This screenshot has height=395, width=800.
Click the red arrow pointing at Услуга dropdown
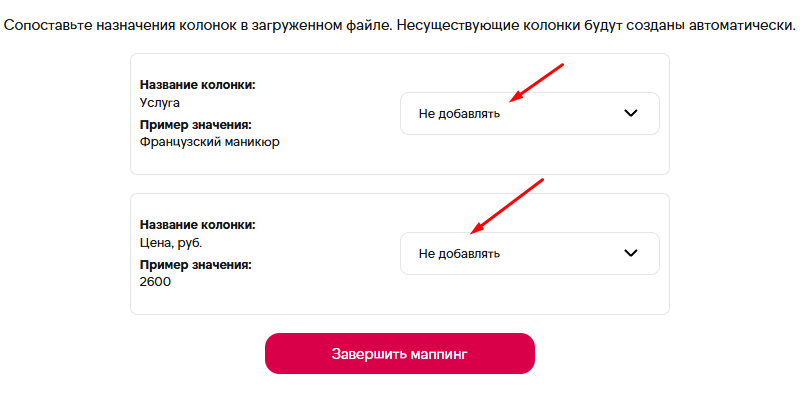pyautogui.click(x=536, y=83)
